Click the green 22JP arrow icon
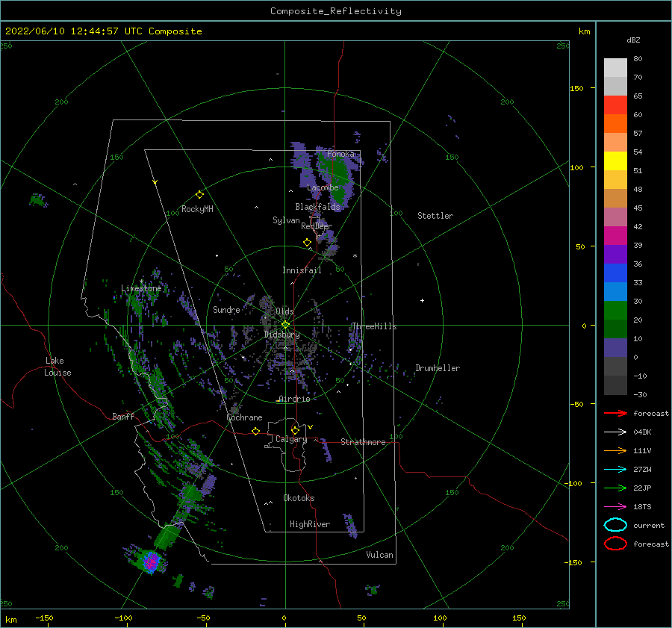 point(615,488)
